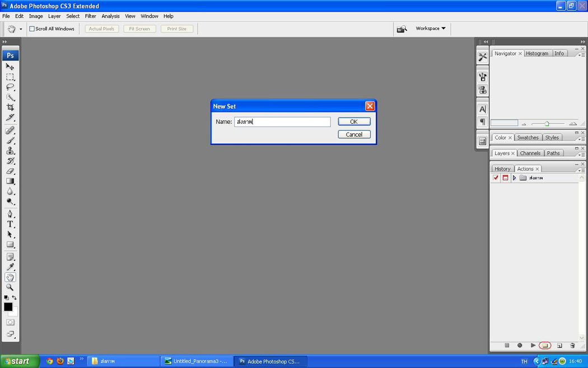Open the Workspace dropdown
The image size is (588, 368).
[x=430, y=29]
